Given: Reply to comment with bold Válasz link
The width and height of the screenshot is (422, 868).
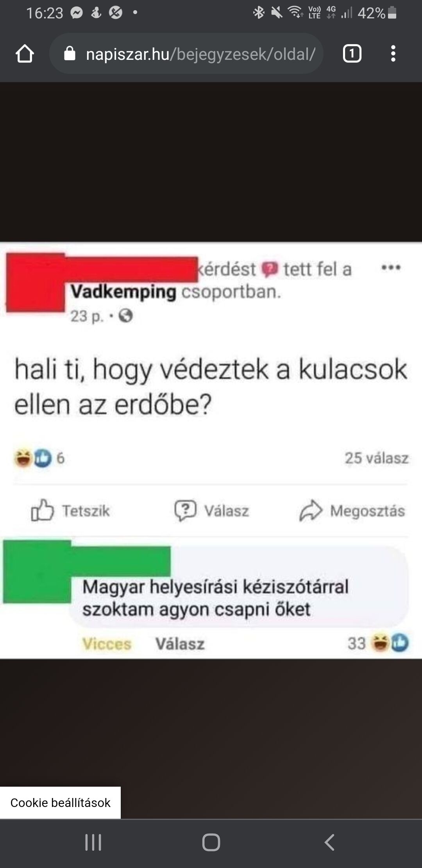Looking at the screenshot, I should (x=180, y=644).
